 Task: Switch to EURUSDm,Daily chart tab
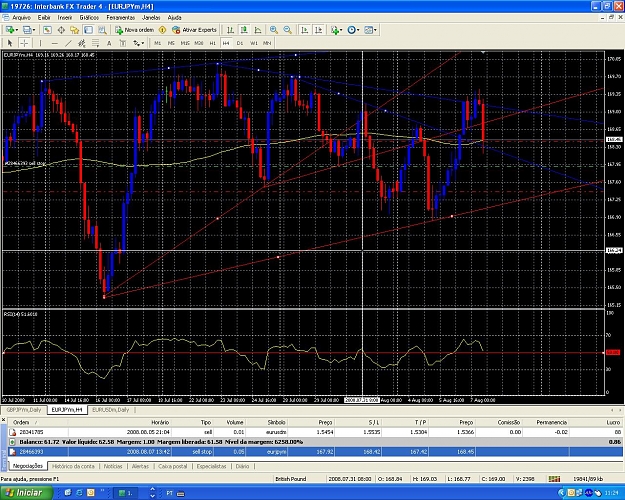pyautogui.click(x=110, y=410)
